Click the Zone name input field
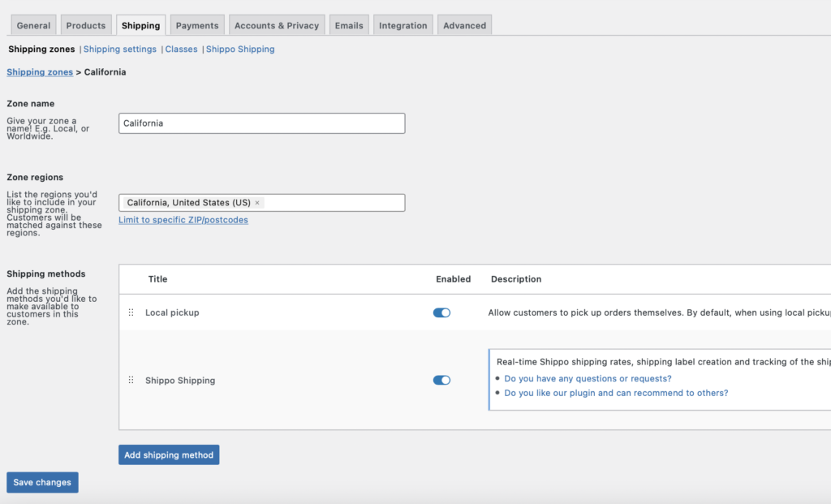831x504 pixels. tap(261, 123)
